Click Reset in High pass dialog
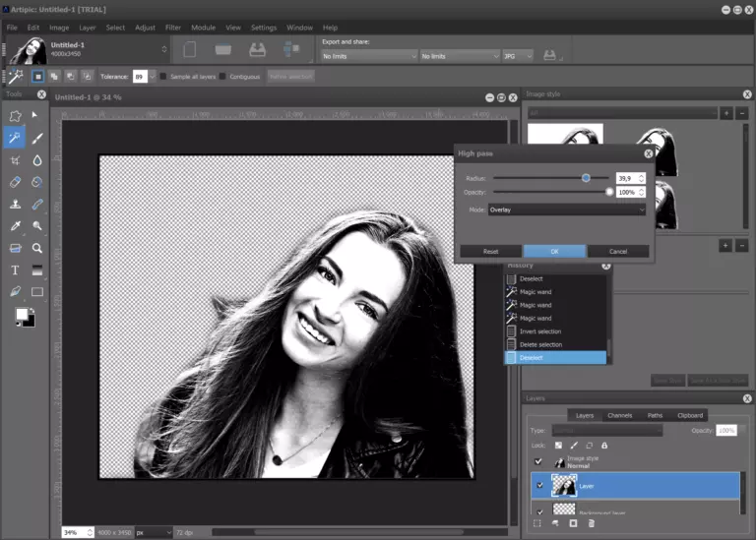Viewport: 756px width, 540px height. [x=490, y=251]
